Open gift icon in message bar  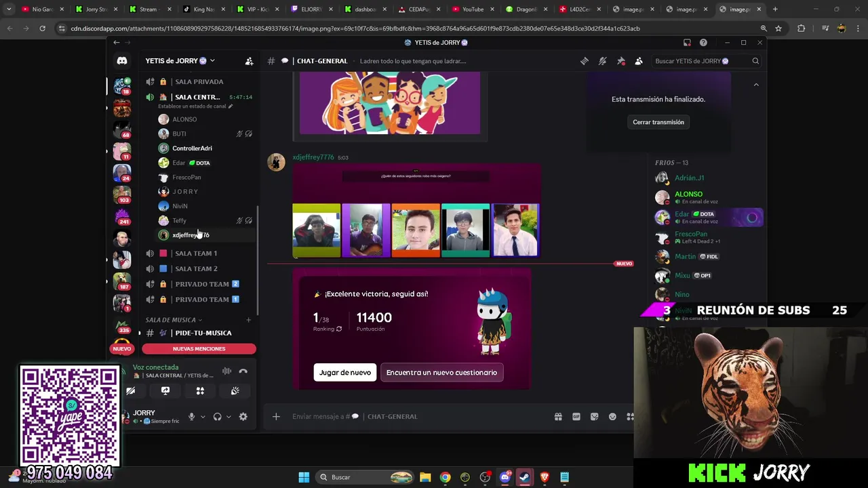coord(558,417)
